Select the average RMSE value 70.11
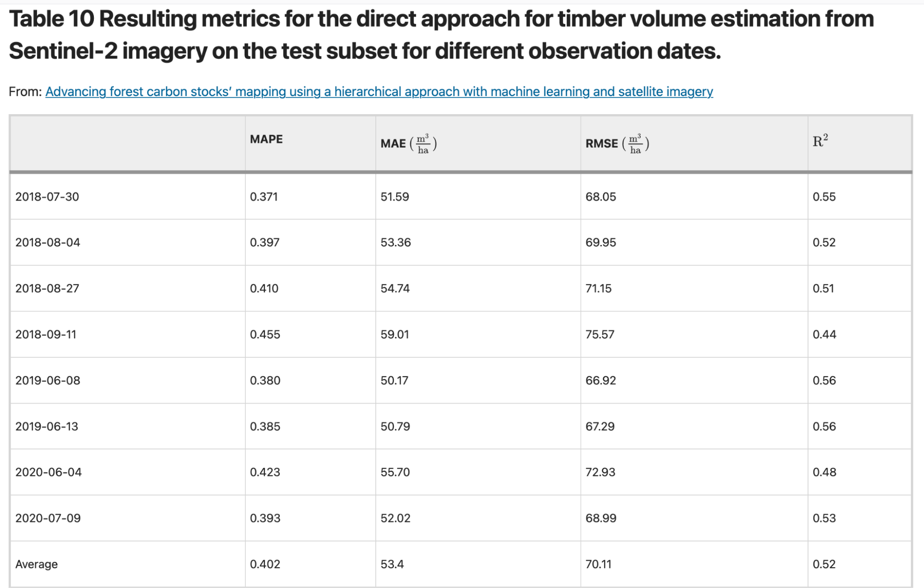 click(598, 564)
